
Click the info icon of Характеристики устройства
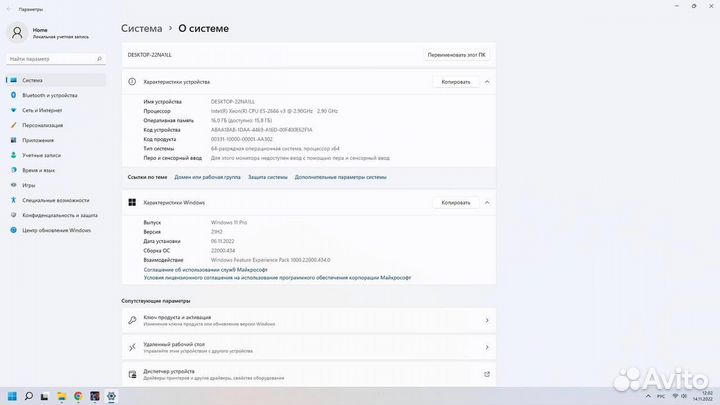pyautogui.click(x=132, y=82)
